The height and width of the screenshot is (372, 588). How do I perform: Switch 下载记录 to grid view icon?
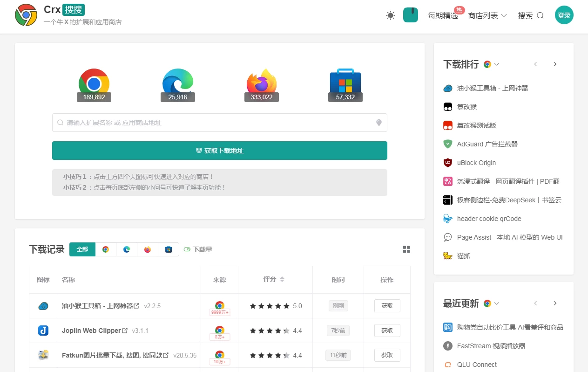(406, 249)
